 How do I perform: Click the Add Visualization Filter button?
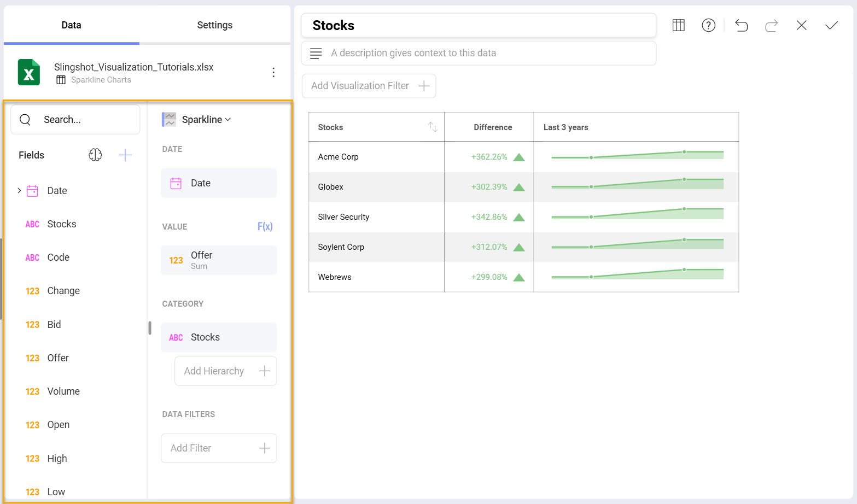pyautogui.click(x=369, y=86)
